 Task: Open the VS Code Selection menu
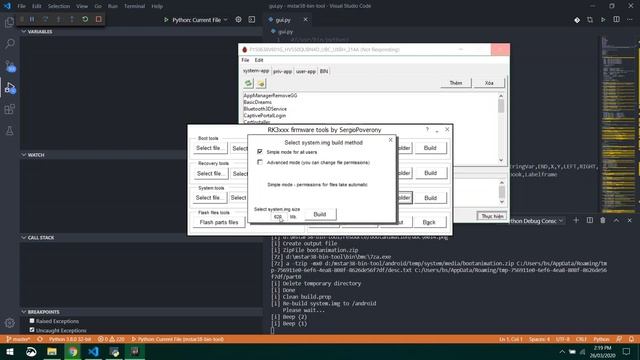coord(59,6)
